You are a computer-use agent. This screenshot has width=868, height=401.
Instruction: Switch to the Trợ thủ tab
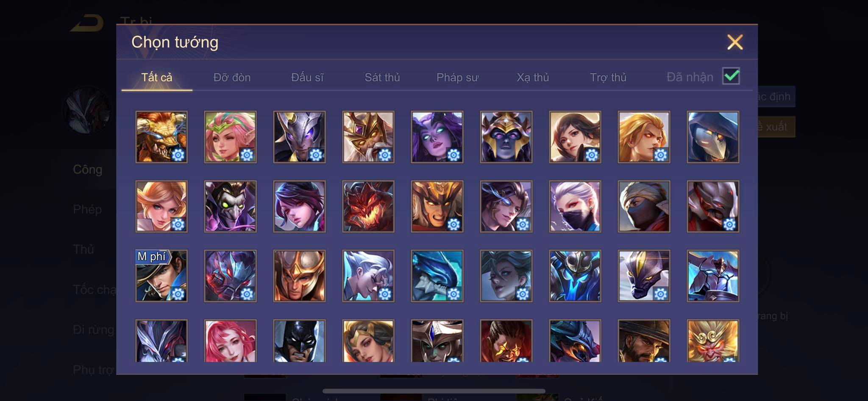pos(608,77)
